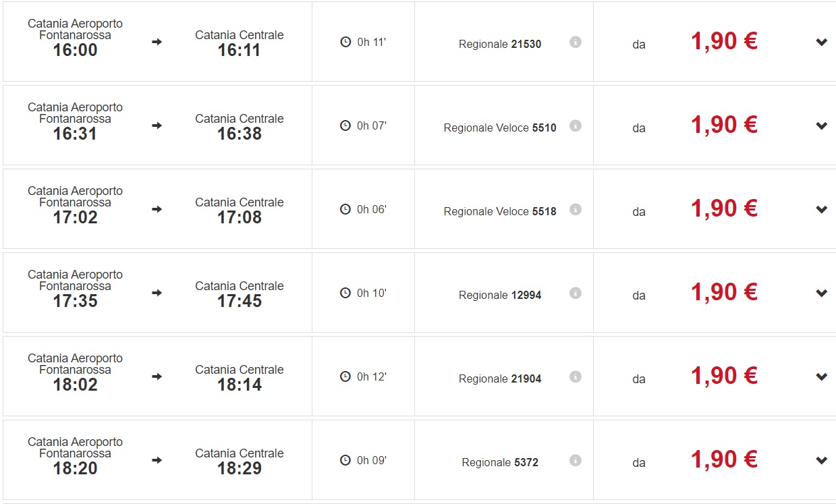Click info icon for Regionale 5372
This screenshot has height=504, width=836.
[x=575, y=460]
